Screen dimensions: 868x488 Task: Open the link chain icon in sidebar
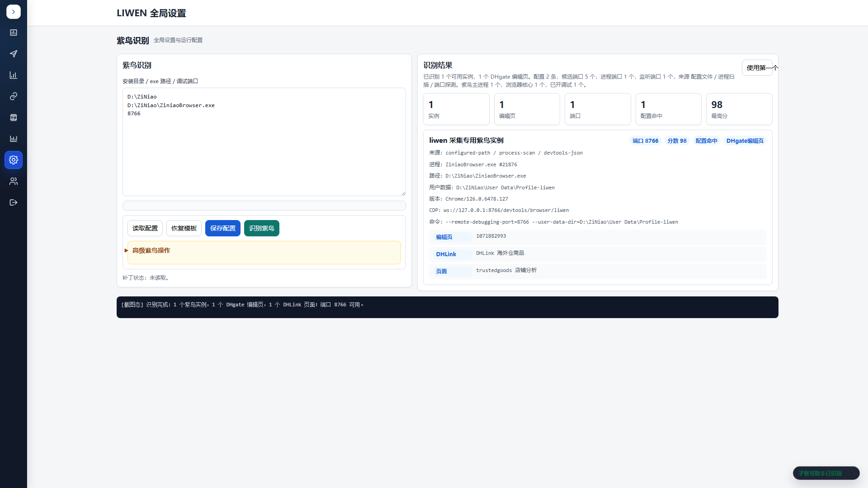coord(14,96)
